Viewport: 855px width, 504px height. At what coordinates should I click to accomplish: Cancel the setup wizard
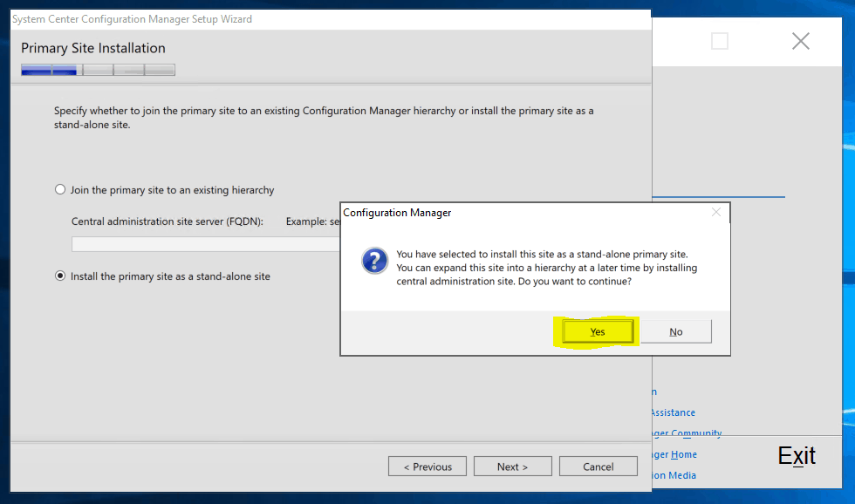pos(598,467)
